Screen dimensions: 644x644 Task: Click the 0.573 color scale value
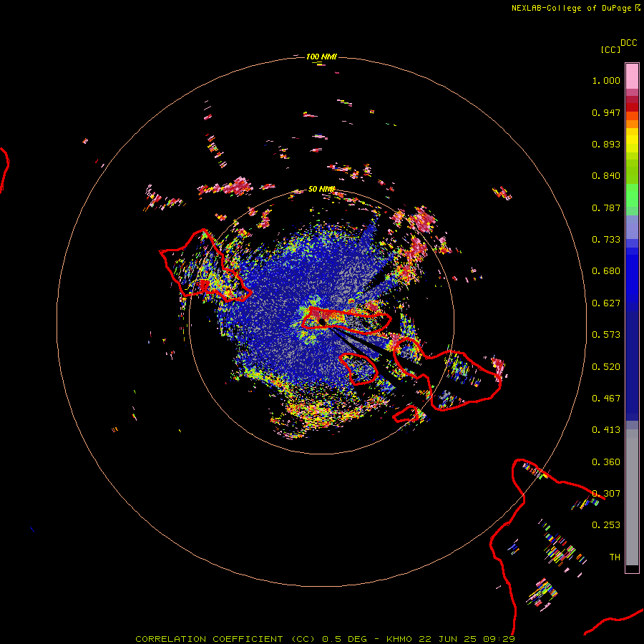click(606, 335)
